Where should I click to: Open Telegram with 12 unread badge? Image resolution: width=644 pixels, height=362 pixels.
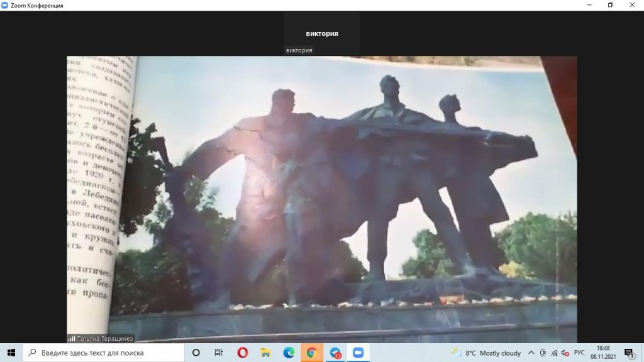click(x=335, y=353)
